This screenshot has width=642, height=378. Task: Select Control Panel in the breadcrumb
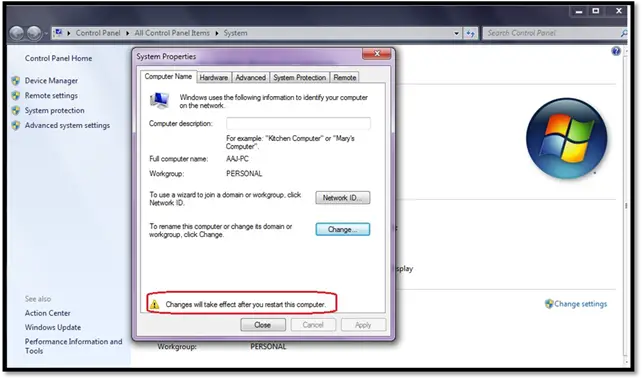98,33
